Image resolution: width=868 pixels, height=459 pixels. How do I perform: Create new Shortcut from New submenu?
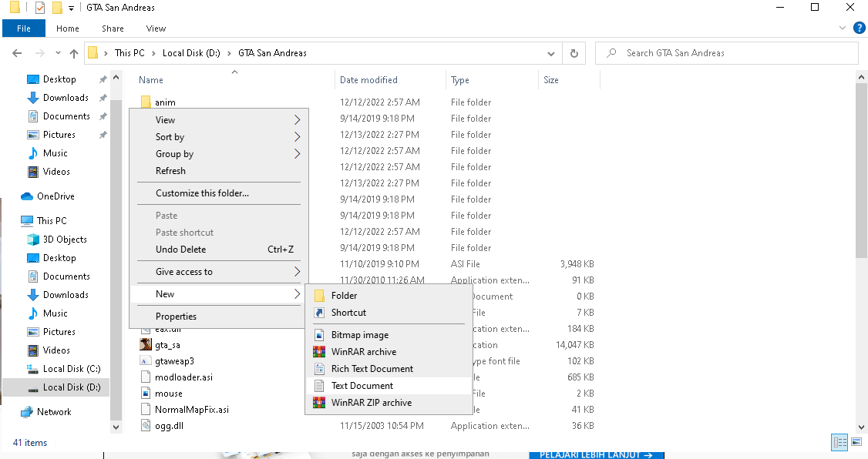pos(389,313)
